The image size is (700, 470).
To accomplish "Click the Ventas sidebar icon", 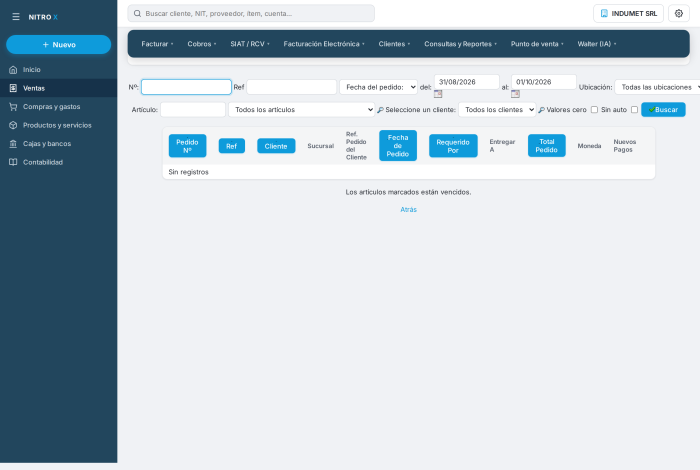I will click(x=13, y=88).
